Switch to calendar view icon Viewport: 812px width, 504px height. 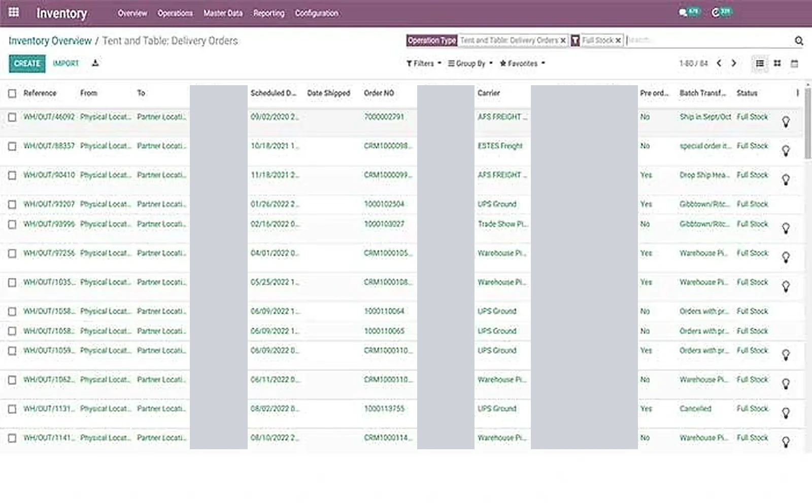coord(794,63)
